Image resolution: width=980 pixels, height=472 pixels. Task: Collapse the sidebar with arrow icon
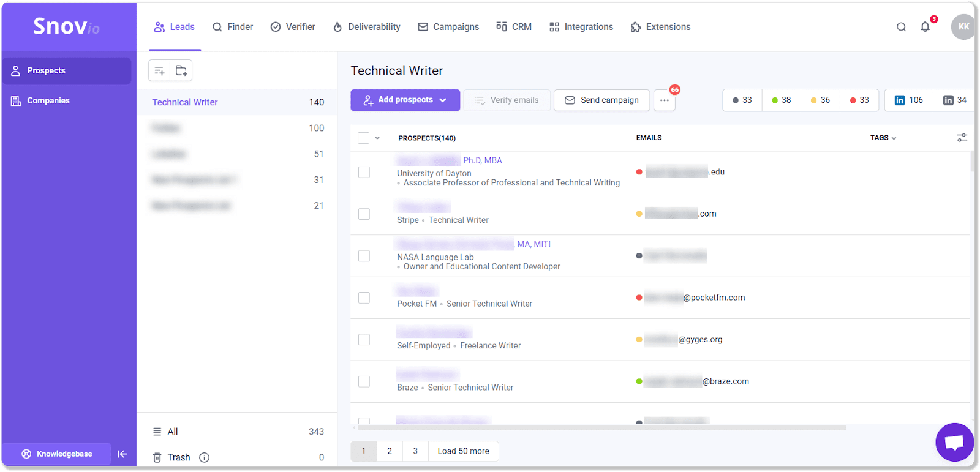pyautogui.click(x=122, y=454)
